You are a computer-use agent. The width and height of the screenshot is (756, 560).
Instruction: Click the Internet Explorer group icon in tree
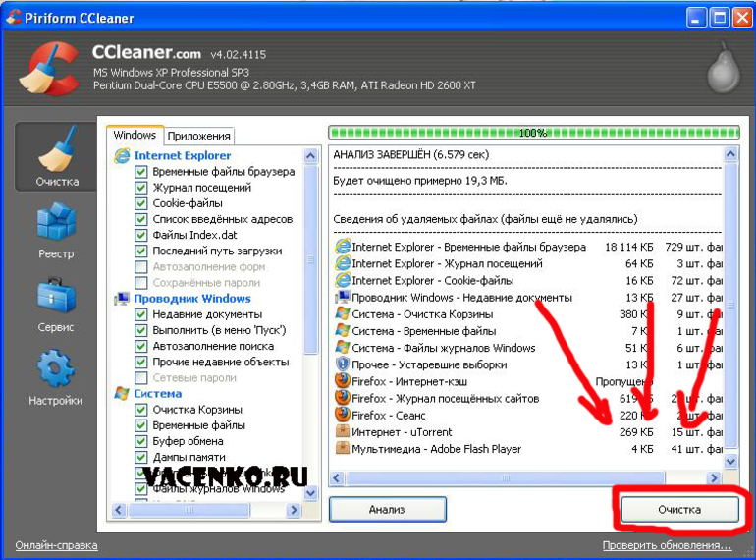(122, 156)
